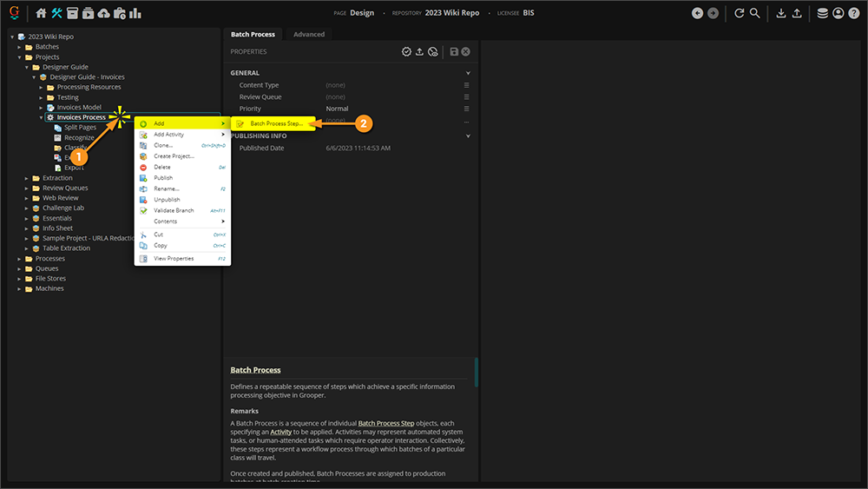Expand the Batches folder arrow
Image resolution: width=868 pixels, height=489 pixels.
[x=19, y=47]
